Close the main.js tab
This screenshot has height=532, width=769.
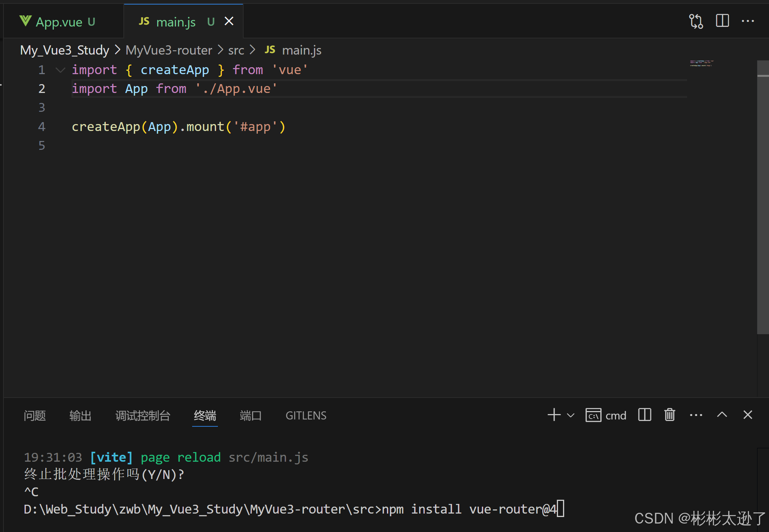(x=229, y=22)
